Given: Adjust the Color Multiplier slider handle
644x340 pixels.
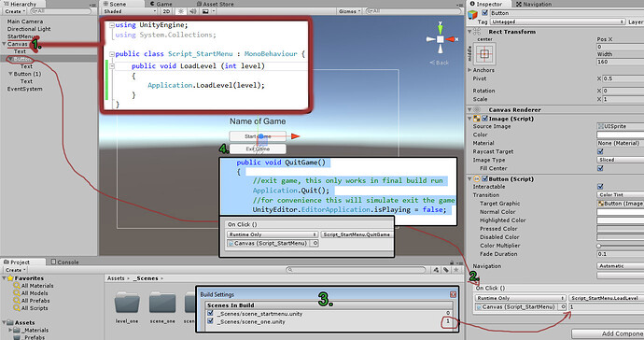Looking at the screenshot, I should pyautogui.click(x=599, y=246).
